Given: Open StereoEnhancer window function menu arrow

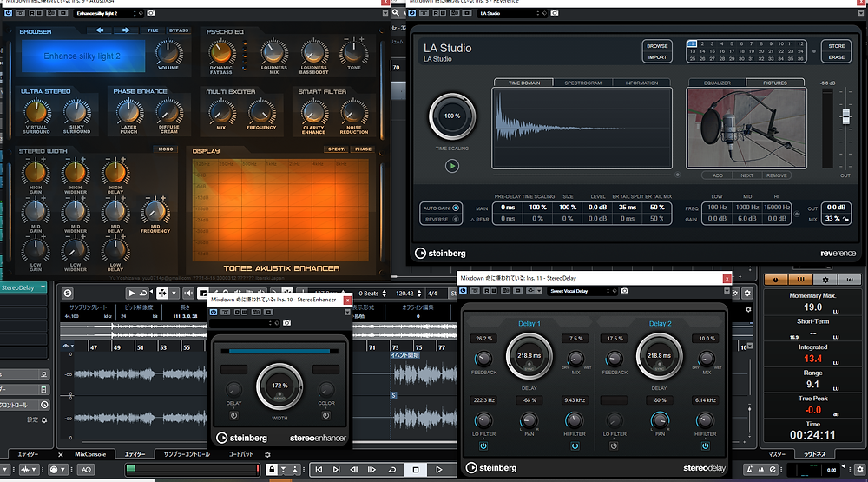Looking at the screenshot, I should tap(348, 313).
